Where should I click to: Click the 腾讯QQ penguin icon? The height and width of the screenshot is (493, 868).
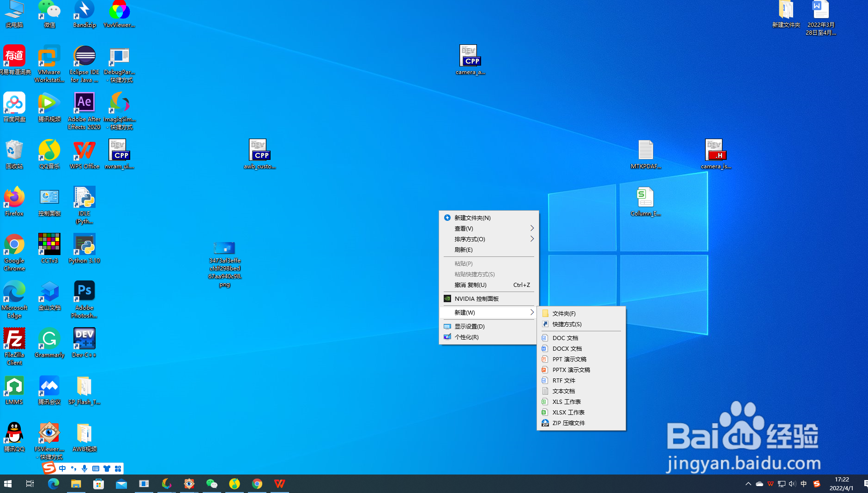(x=14, y=437)
